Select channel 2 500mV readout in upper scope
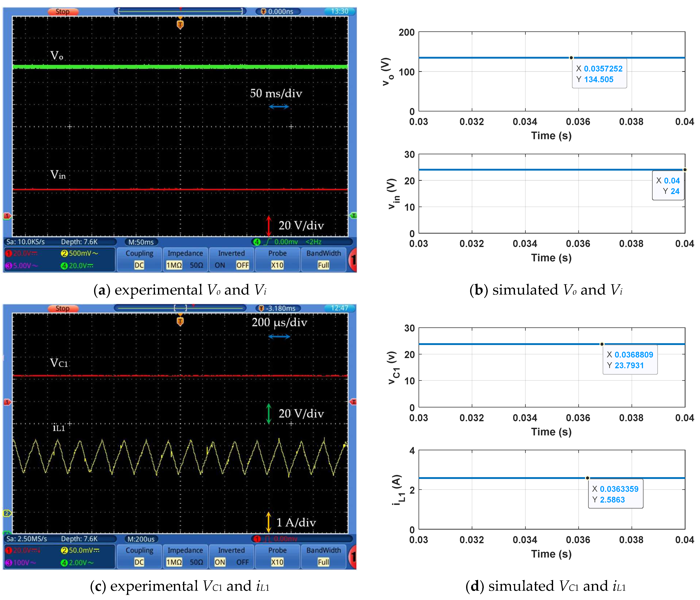This screenshot has width=700, height=600. tap(79, 253)
